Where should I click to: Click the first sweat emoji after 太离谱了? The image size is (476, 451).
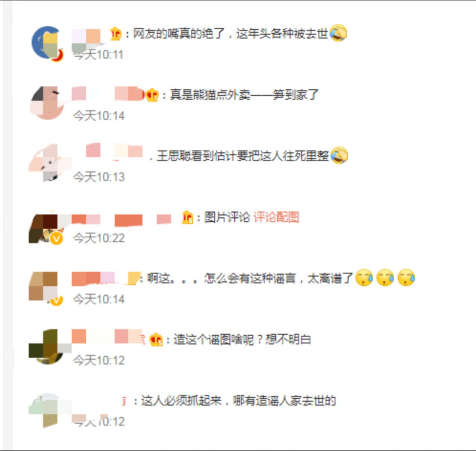point(364,277)
